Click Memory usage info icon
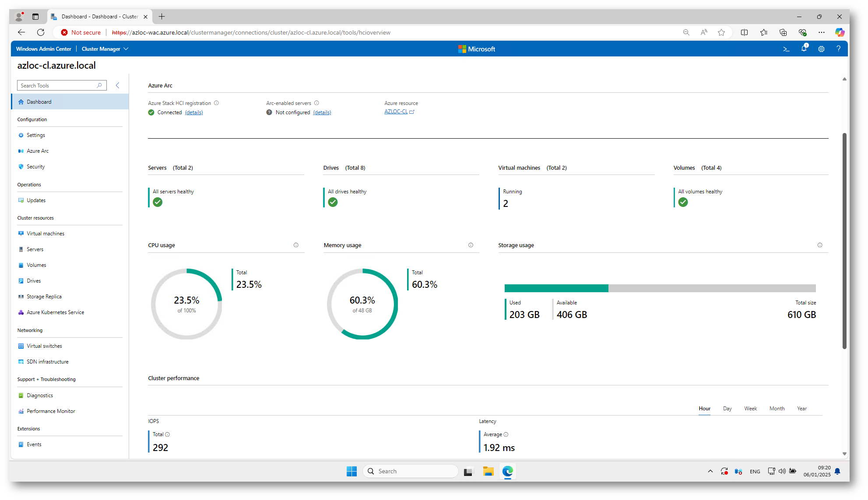The height and width of the screenshot is (500, 868). pos(471,245)
